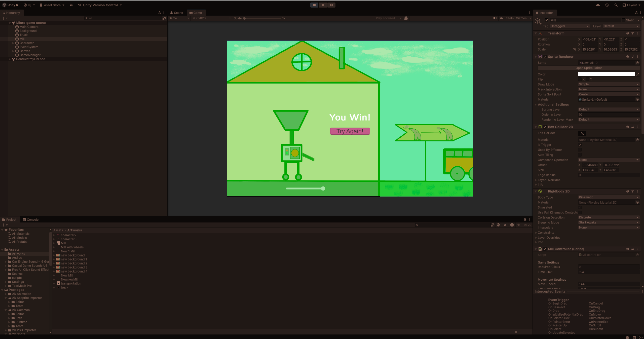
Task: Click the Try Again! button
Action: click(x=350, y=131)
